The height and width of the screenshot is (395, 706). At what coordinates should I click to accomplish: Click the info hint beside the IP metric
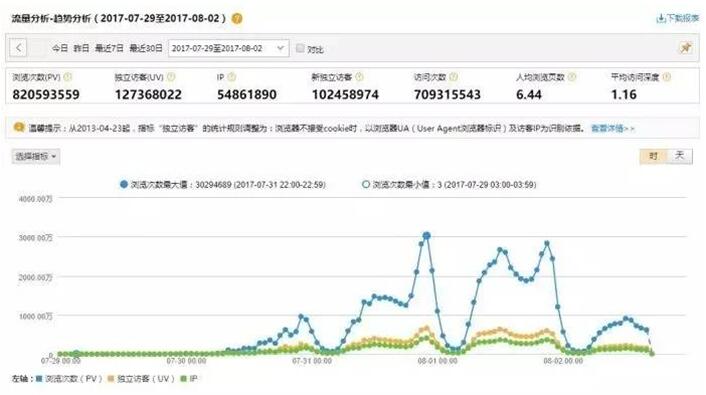[x=231, y=77]
